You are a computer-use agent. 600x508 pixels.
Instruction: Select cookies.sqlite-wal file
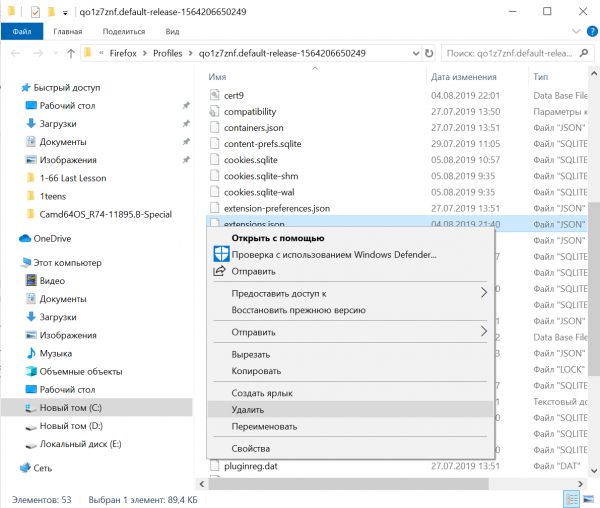point(259,192)
